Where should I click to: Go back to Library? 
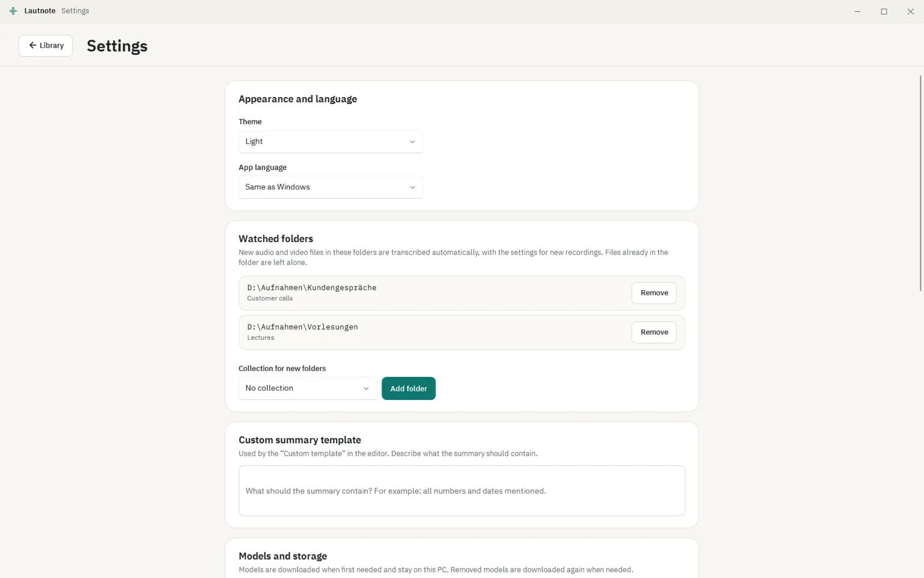(46, 46)
